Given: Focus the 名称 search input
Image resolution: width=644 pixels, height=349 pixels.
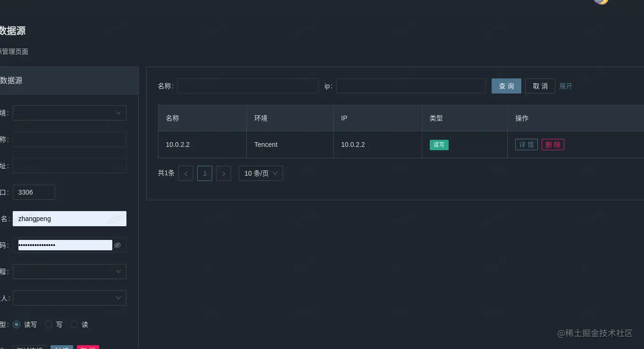Looking at the screenshot, I should (x=248, y=86).
